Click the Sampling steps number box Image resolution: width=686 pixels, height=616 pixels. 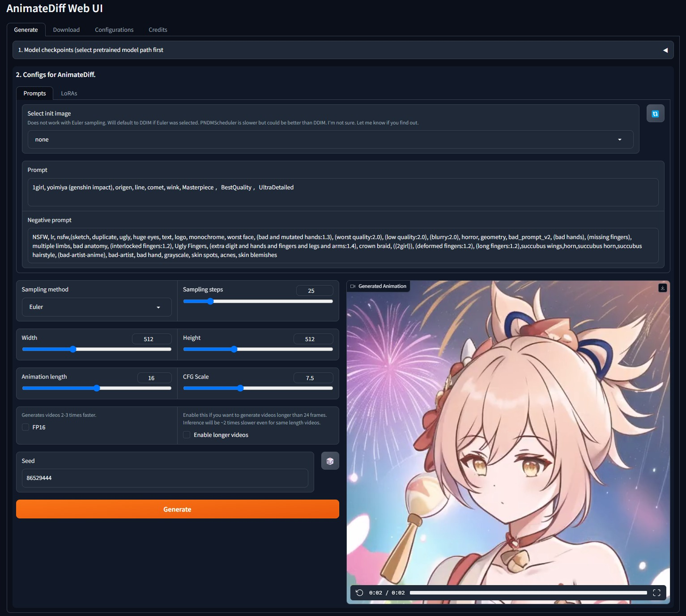coord(315,291)
